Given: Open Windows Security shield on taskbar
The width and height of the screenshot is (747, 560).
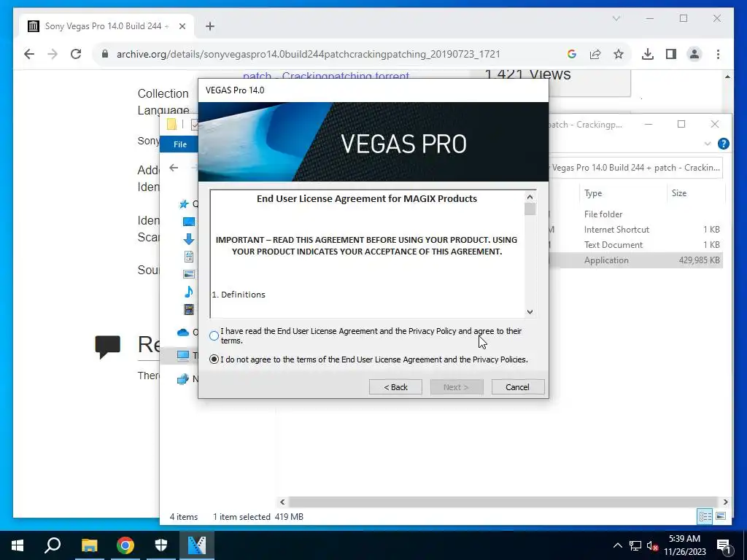Looking at the screenshot, I should [161, 545].
